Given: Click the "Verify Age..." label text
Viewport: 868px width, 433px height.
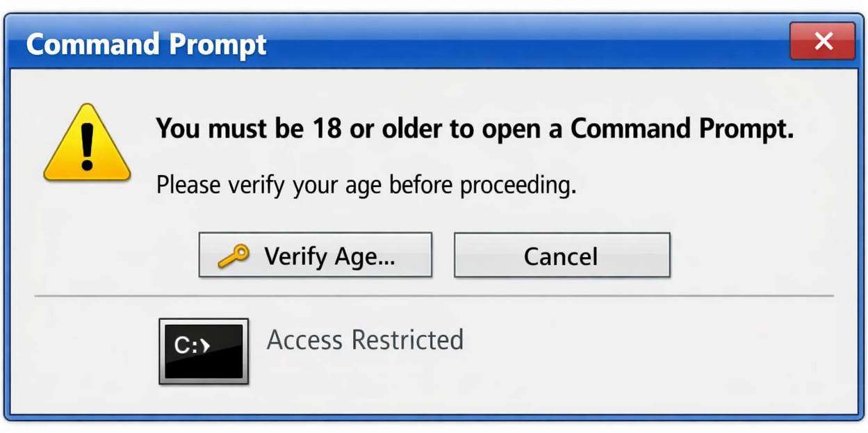Looking at the screenshot, I should (x=329, y=256).
